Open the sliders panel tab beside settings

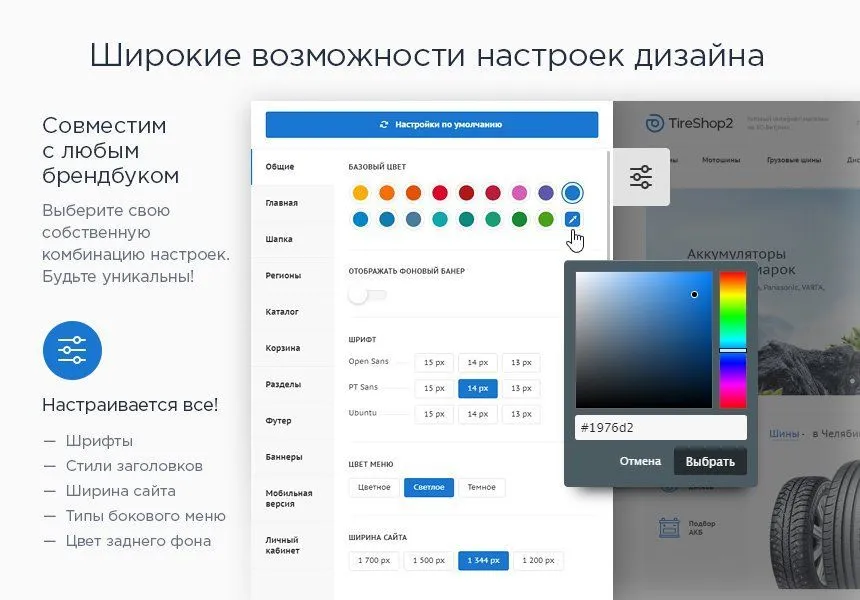[x=639, y=176]
